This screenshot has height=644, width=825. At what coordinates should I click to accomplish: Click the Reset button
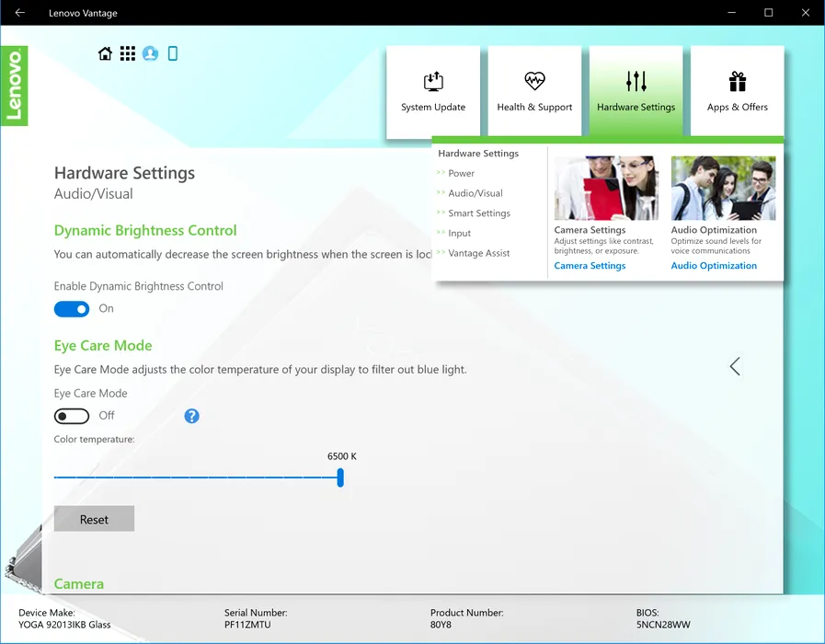94,519
